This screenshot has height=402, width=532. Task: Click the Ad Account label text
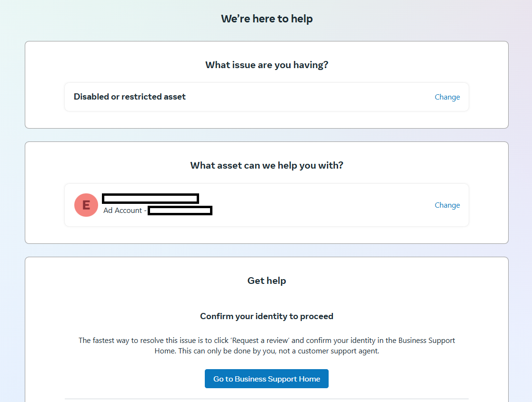coord(122,211)
